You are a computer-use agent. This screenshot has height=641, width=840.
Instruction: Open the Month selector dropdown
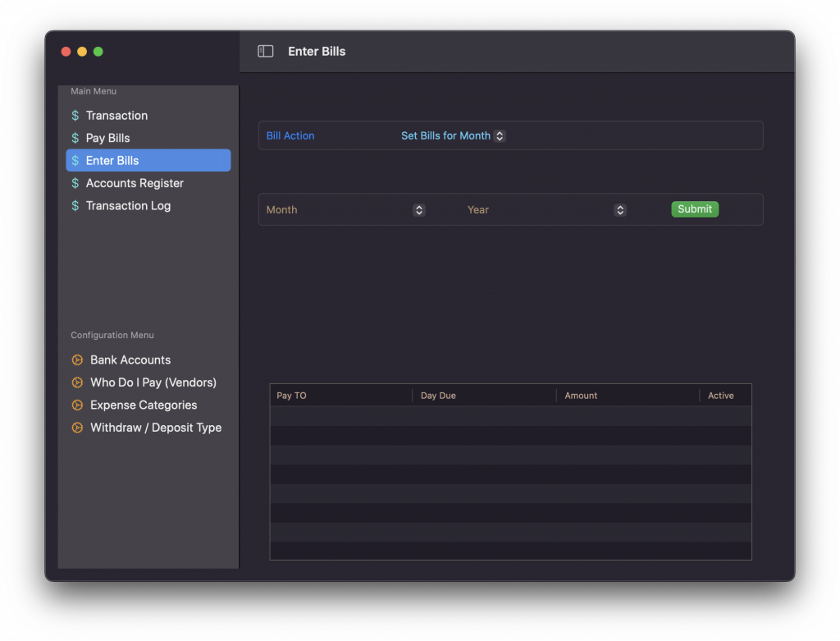click(418, 210)
